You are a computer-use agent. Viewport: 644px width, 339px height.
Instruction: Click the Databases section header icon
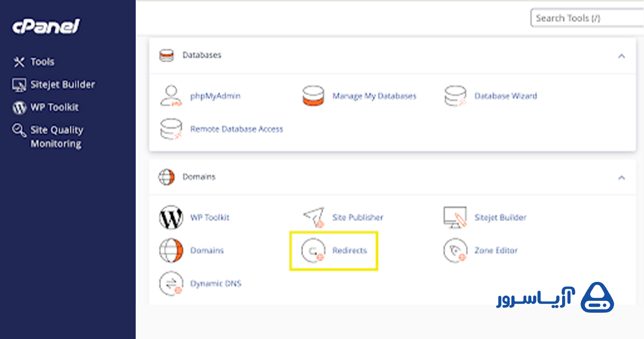tap(166, 56)
